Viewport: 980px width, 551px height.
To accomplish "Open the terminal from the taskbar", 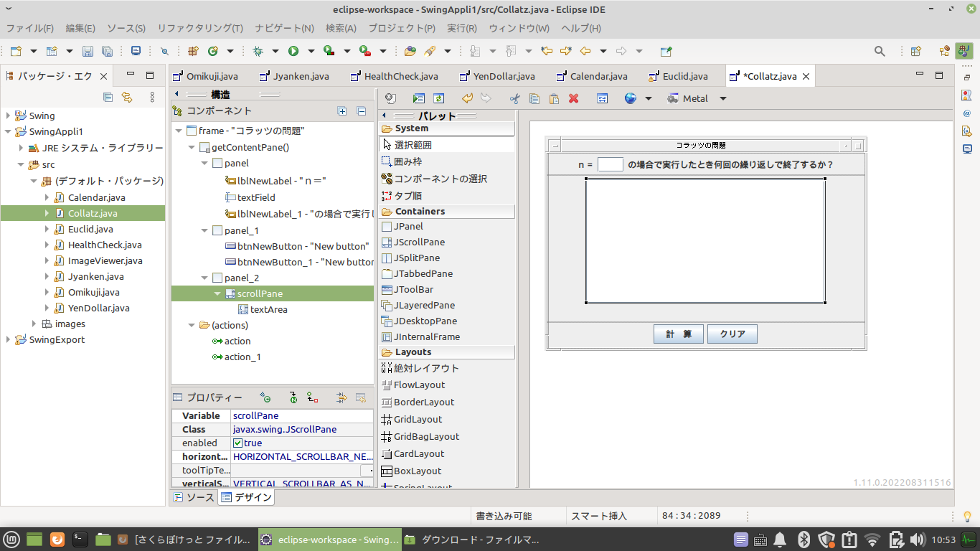I will 80,540.
